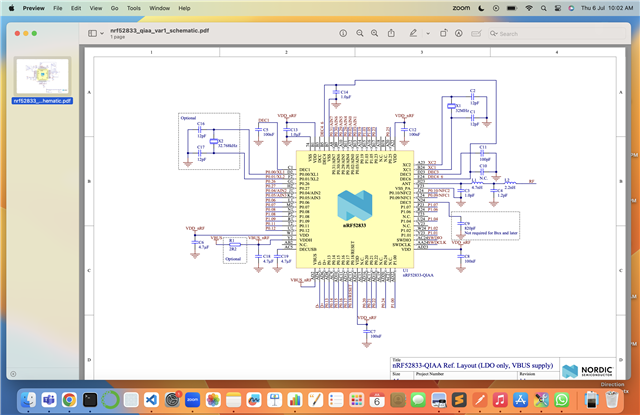Open Launchpad from the Dock

[x=357, y=400]
